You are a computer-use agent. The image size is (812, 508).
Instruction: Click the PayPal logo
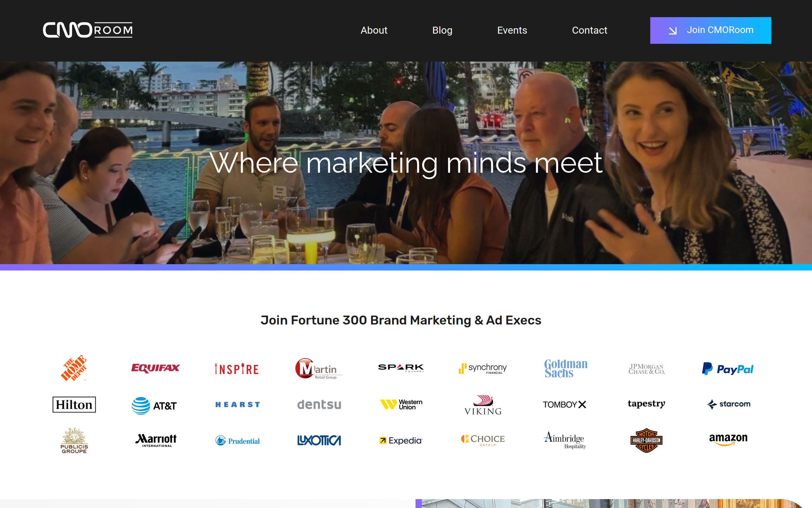(727, 369)
